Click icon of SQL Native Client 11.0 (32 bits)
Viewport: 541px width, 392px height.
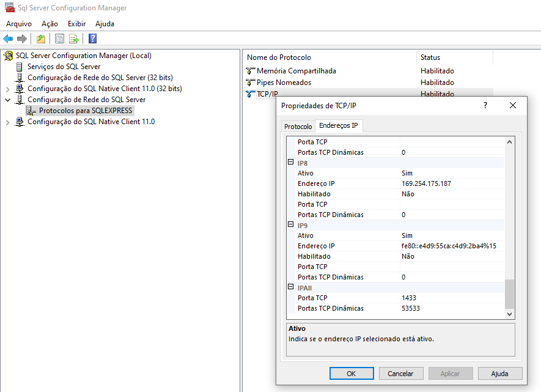(20, 89)
